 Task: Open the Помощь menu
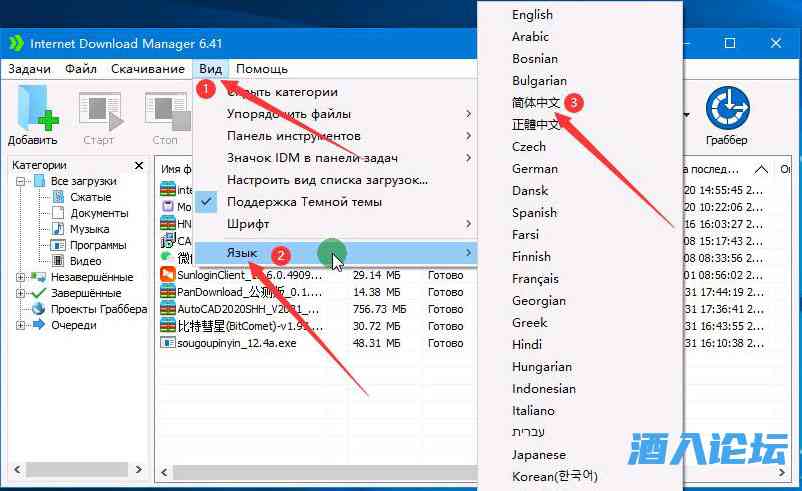(x=262, y=69)
